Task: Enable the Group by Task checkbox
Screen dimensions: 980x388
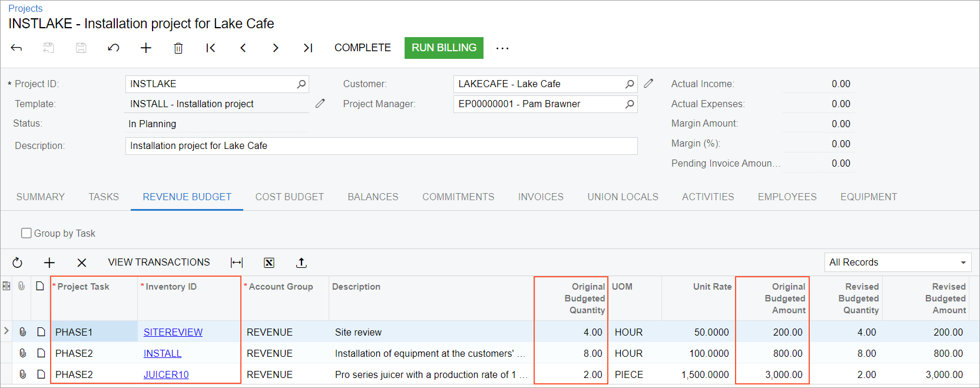Action: point(27,233)
